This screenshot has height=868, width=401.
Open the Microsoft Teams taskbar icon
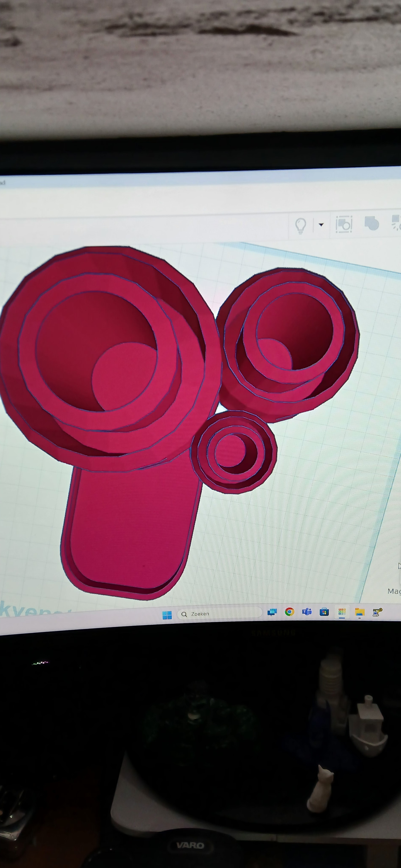[x=307, y=612]
